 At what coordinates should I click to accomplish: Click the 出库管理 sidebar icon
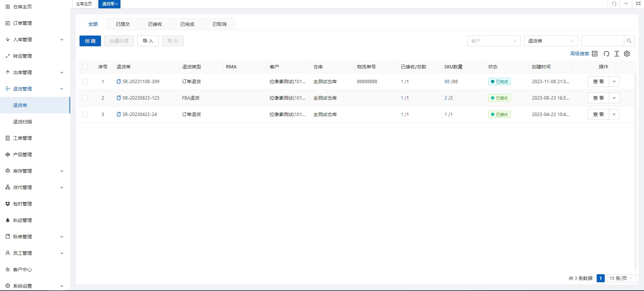tap(8, 72)
